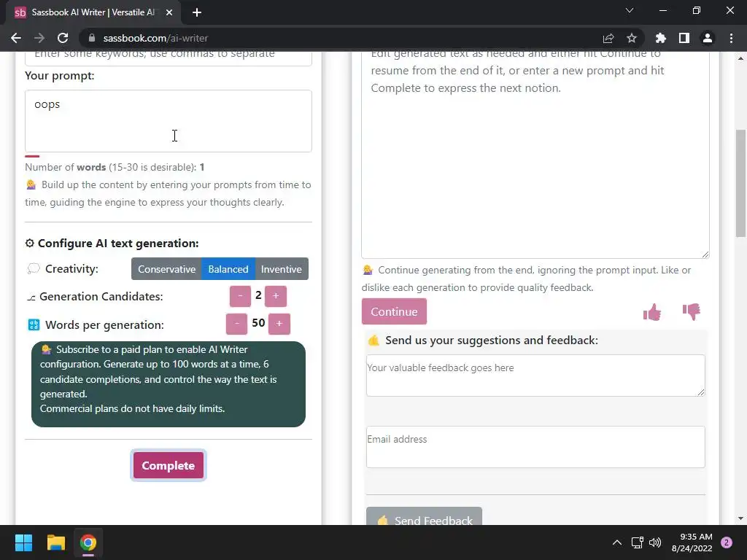The height and width of the screenshot is (560, 747).
Task: Open the tab search chevron in title bar
Action: click(x=630, y=10)
